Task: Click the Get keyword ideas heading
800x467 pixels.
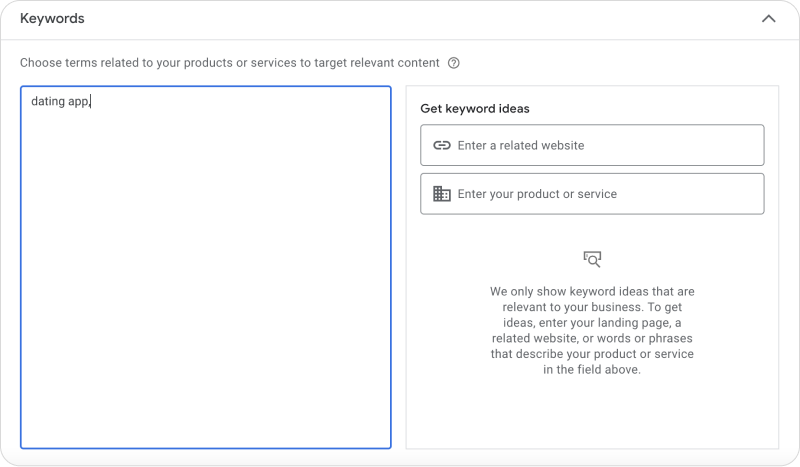Action: click(x=474, y=109)
